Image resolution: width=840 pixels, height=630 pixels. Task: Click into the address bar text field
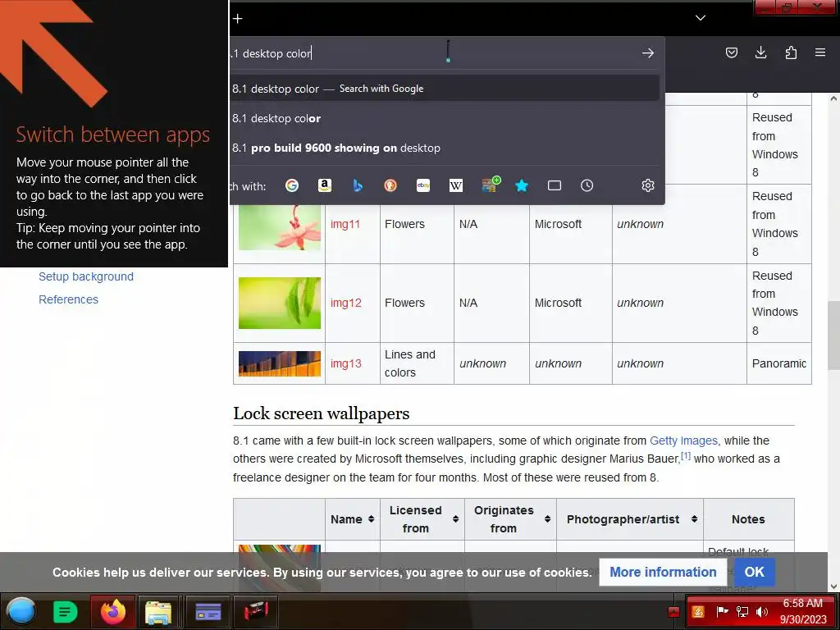433,53
